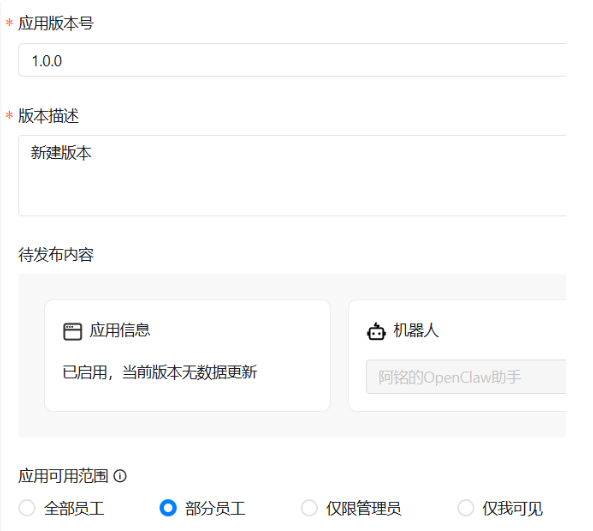Click the 应用版本号 field label
593x531 pixels.
56,23
